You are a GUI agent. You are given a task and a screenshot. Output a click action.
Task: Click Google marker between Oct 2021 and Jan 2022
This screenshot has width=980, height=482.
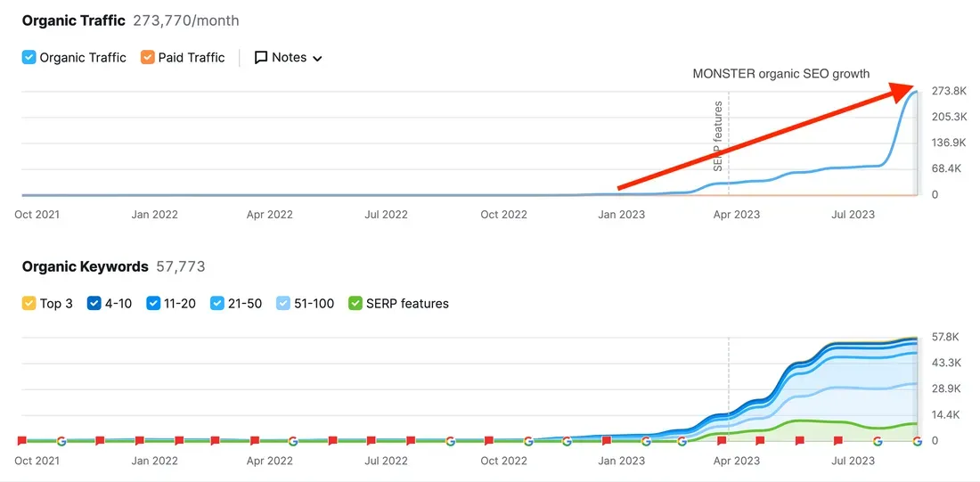61,441
